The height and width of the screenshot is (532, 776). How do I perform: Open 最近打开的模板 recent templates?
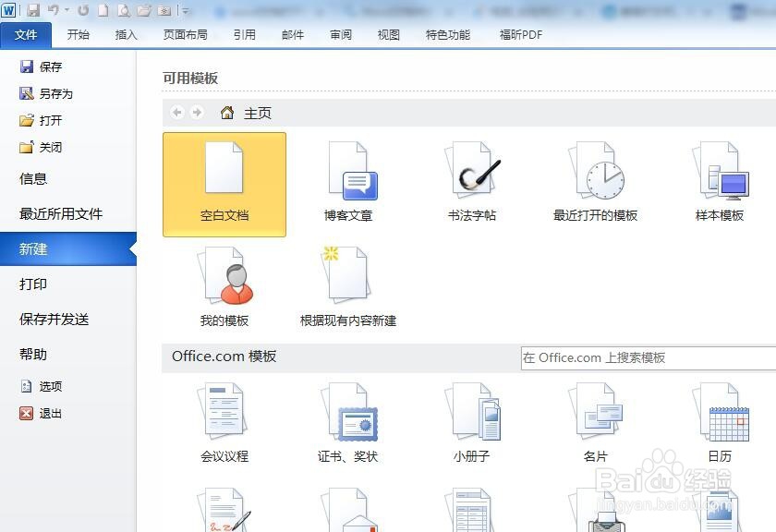coord(596,180)
